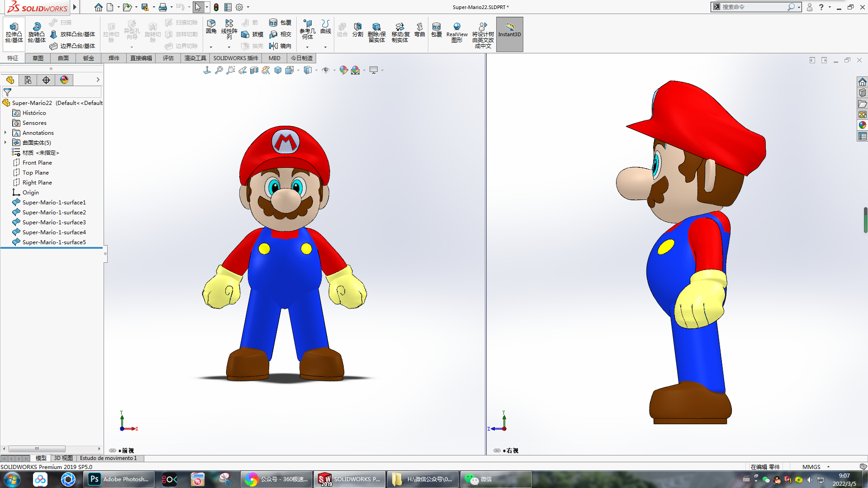Select the 删除/保留实体 delete body tool
The height and width of the screenshot is (488, 868).
[376, 33]
